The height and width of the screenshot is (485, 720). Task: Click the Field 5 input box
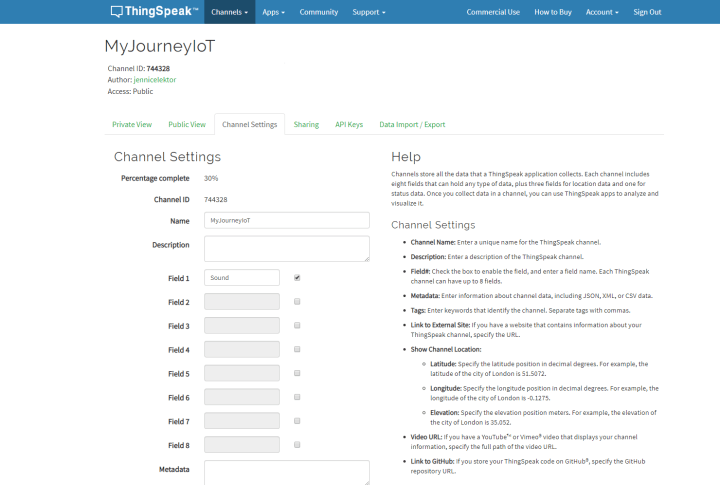click(x=242, y=373)
